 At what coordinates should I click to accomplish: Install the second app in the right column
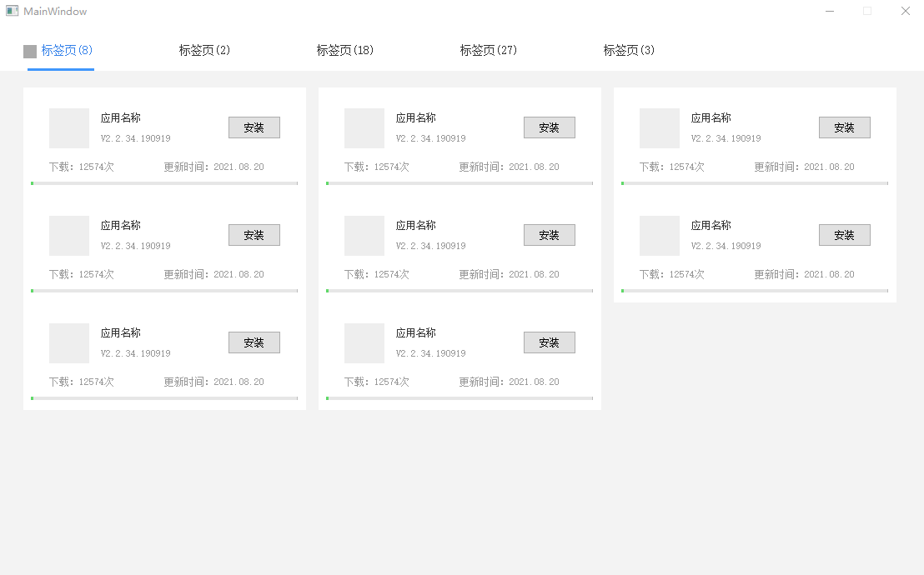pos(844,235)
